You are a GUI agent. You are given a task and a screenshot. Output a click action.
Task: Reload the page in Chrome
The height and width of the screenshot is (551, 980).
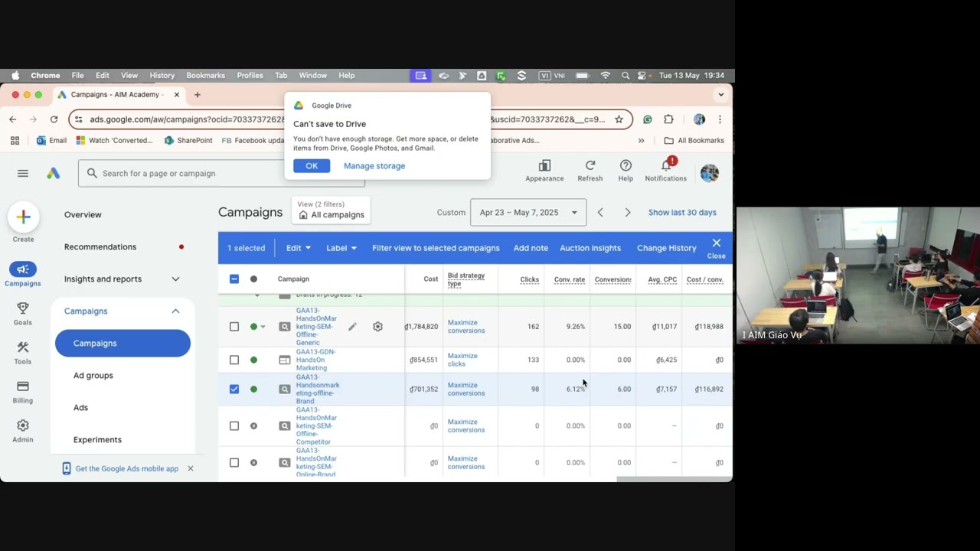54,119
